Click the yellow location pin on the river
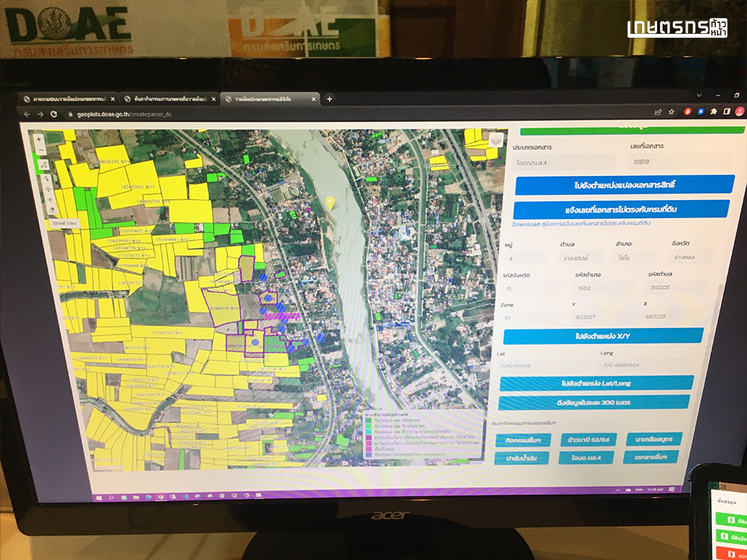 [x=330, y=203]
